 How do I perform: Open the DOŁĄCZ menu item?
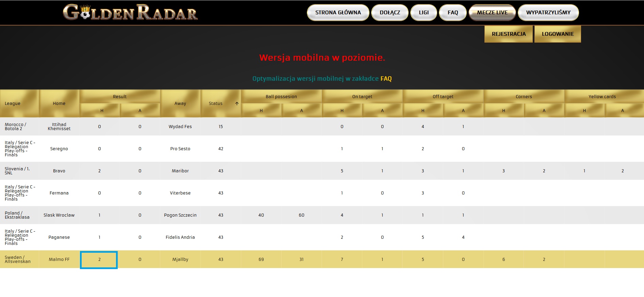(390, 13)
